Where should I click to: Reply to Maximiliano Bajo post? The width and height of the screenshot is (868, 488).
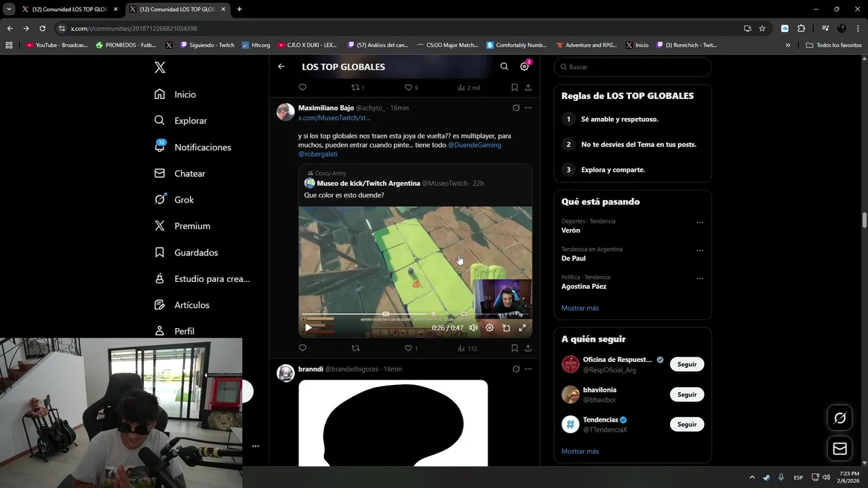[302, 348]
